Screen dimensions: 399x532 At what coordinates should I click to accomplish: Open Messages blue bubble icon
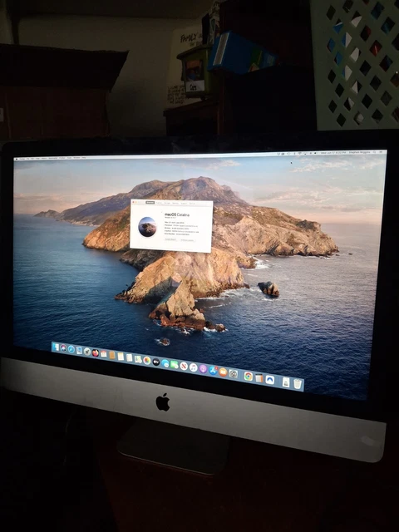(165, 363)
